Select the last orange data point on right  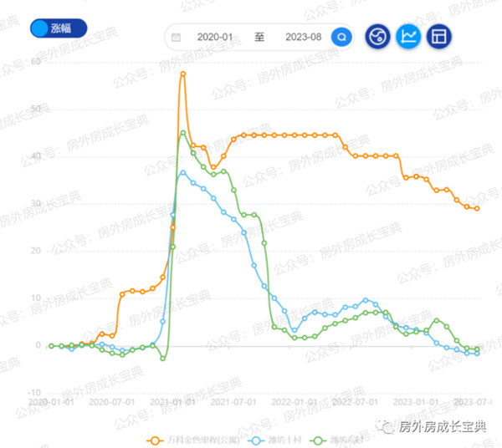pyautogui.click(x=477, y=208)
